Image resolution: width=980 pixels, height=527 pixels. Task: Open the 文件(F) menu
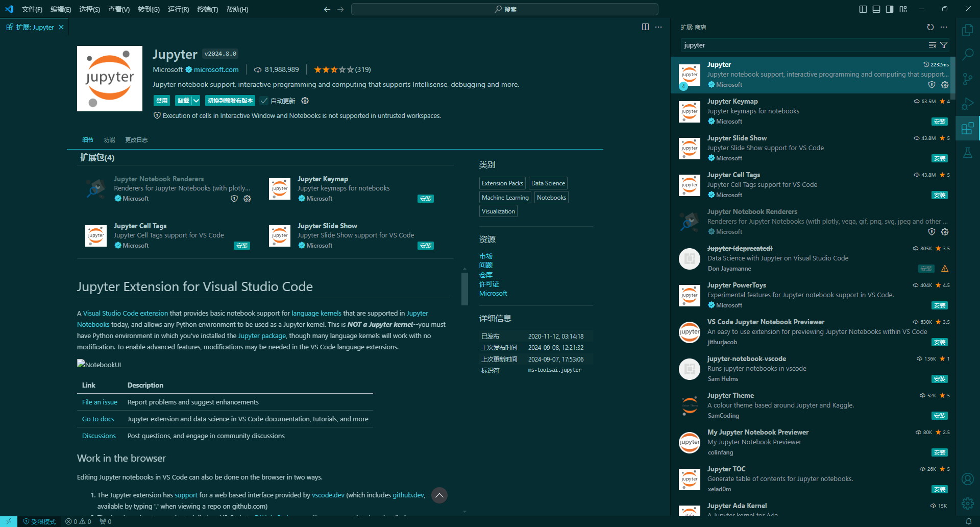32,9
